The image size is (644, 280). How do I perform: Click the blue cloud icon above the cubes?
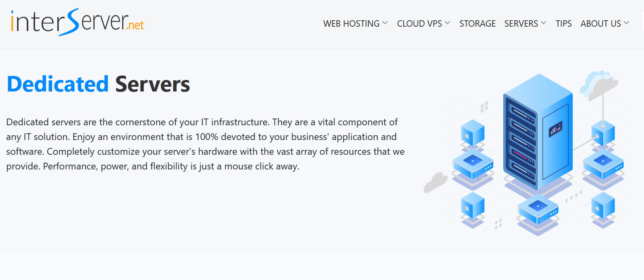598,84
